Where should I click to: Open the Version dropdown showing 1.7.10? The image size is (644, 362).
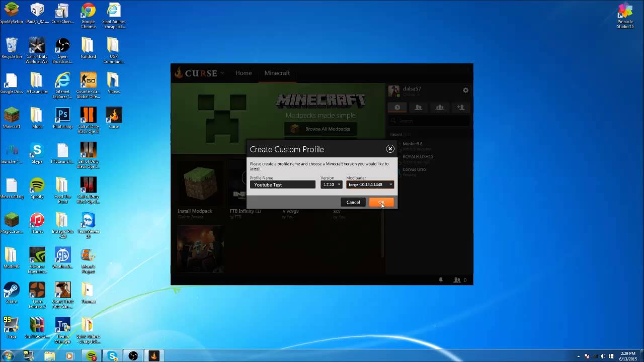pos(331,185)
